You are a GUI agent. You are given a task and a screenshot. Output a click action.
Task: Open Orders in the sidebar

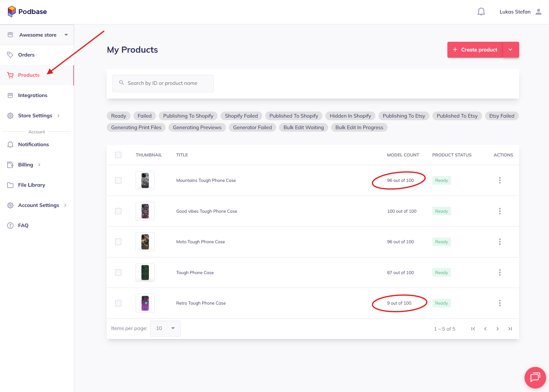(x=26, y=55)
